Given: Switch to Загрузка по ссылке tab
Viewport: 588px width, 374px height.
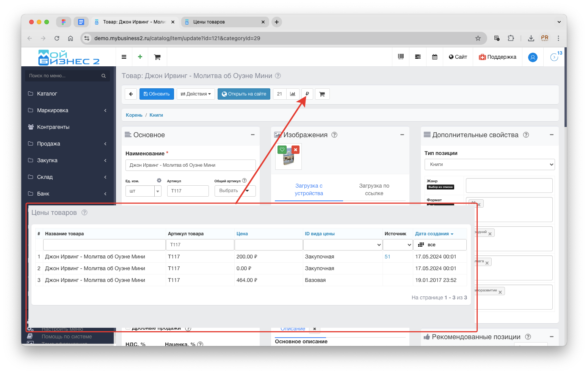Looking at the screenshot, I should click(x=374, y=189).
